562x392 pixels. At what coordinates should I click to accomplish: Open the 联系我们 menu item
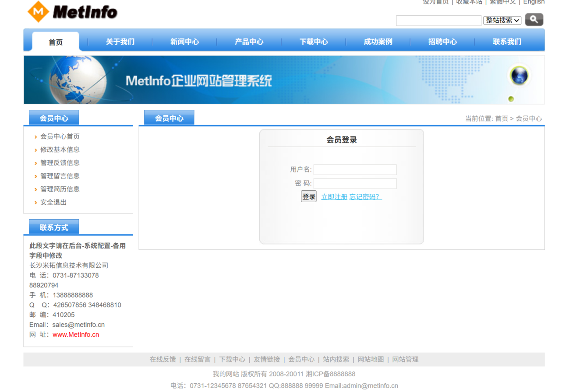tap(507, 42)
